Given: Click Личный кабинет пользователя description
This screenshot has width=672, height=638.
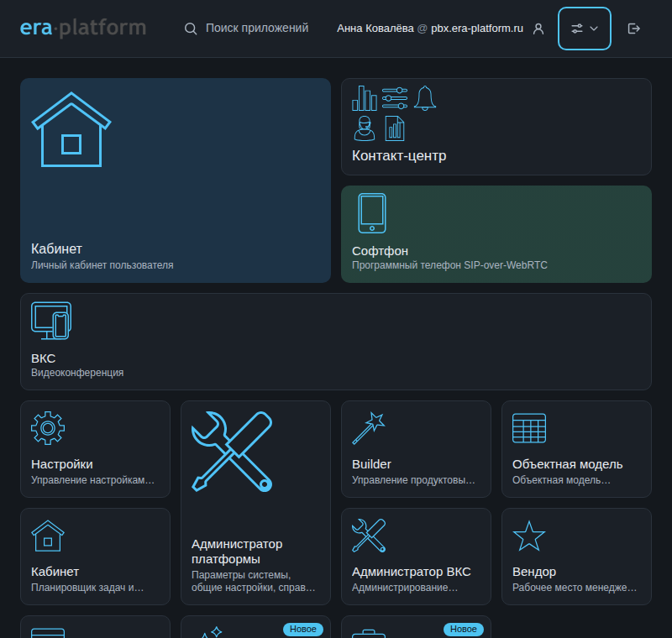Looking at the screenshot, I should (x=102, y=265).
